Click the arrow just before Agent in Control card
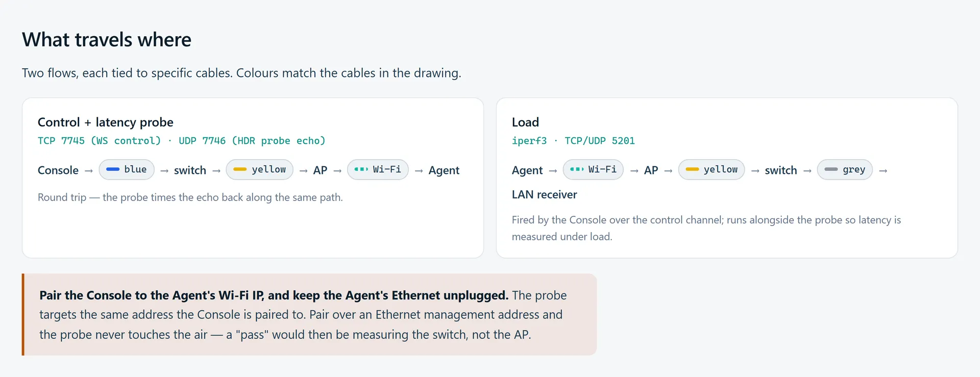The image size is (980, 377). [419, 171]
